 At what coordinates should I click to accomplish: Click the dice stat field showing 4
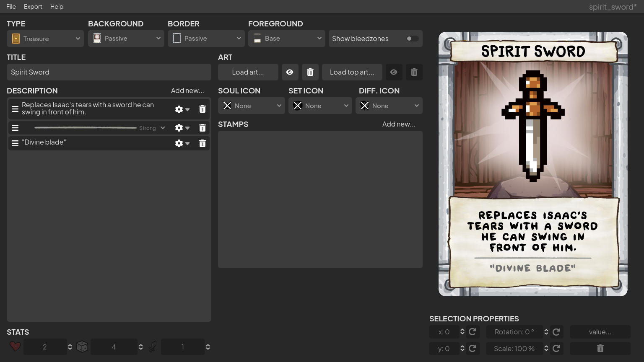click(114, 347)
